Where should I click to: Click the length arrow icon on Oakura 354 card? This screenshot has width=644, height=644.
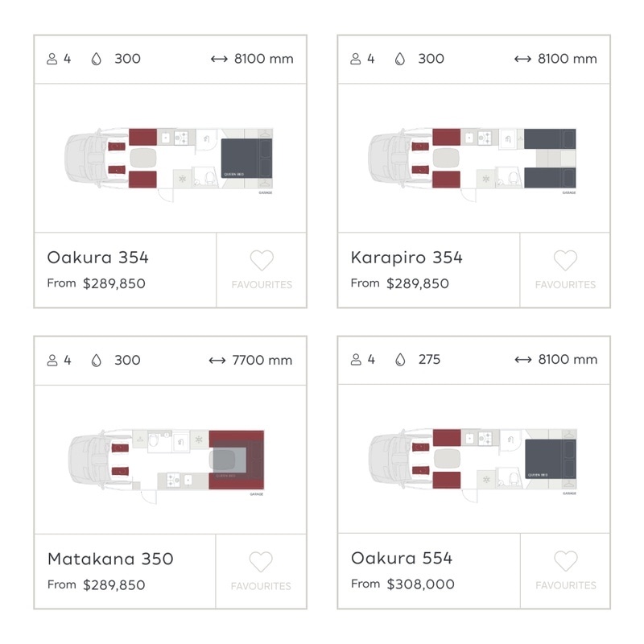[x=219, y=59]
